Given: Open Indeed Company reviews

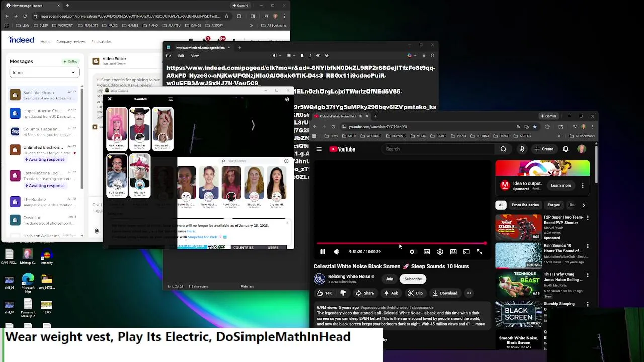Looking at the screenshot, I should click(71, 41).
